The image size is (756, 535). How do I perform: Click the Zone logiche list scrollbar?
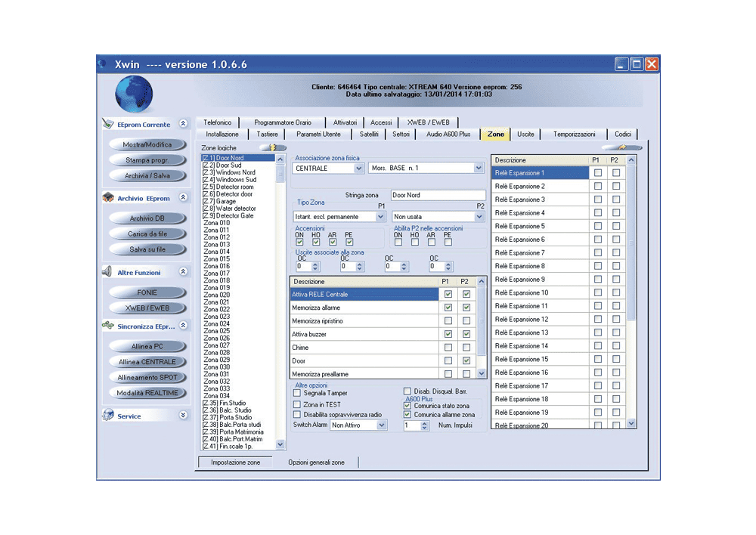(280, 302)
